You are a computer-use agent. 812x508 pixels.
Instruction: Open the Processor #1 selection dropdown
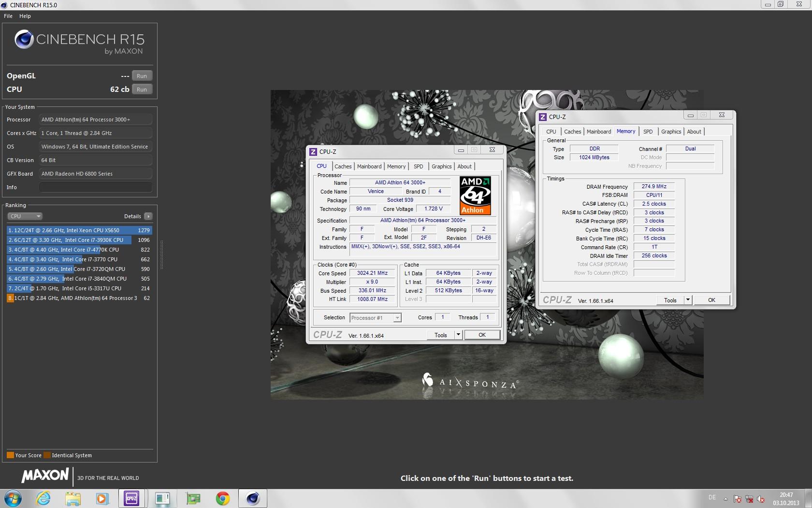[x=376, y=318]
